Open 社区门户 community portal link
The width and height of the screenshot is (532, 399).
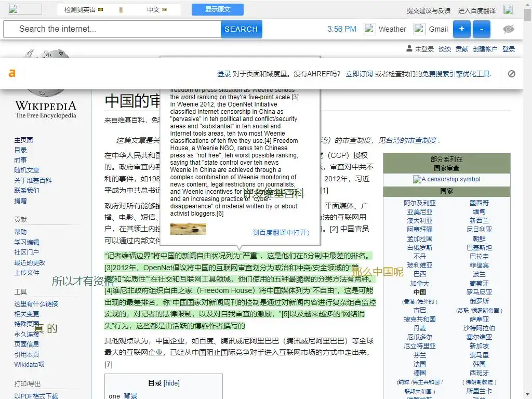(x=27, y=252)
